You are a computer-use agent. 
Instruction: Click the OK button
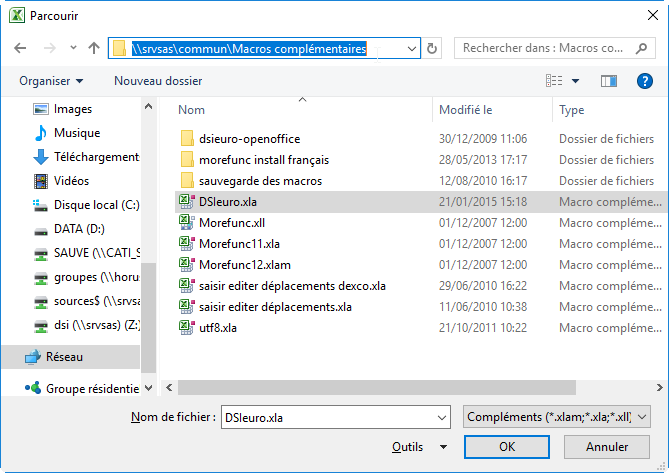tap(507, 447)
